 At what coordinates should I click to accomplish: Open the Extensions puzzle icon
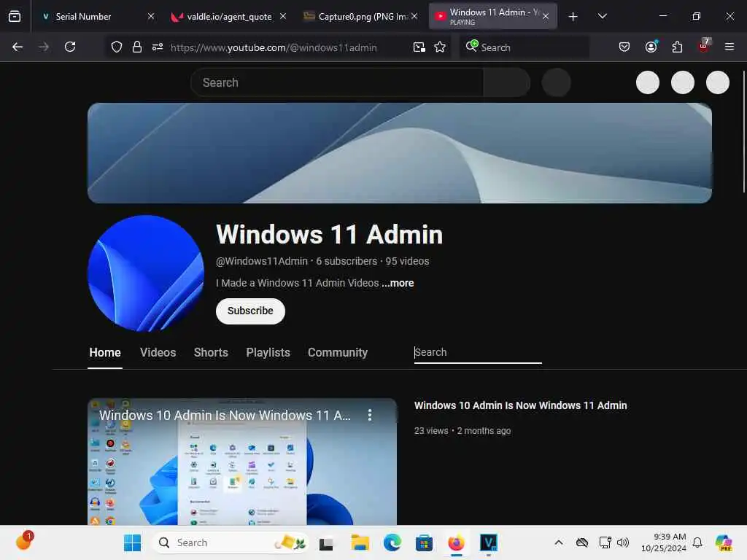click(677, 47)
